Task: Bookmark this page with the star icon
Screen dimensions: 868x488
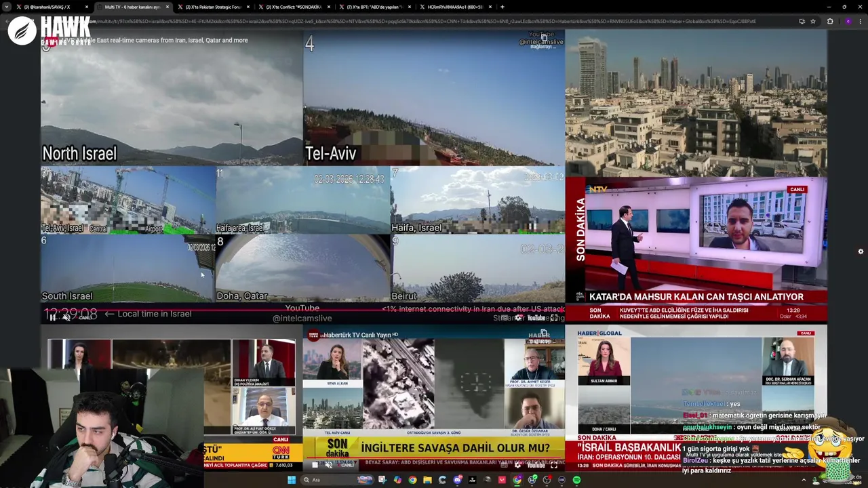Action: click(x=813, y=21)
